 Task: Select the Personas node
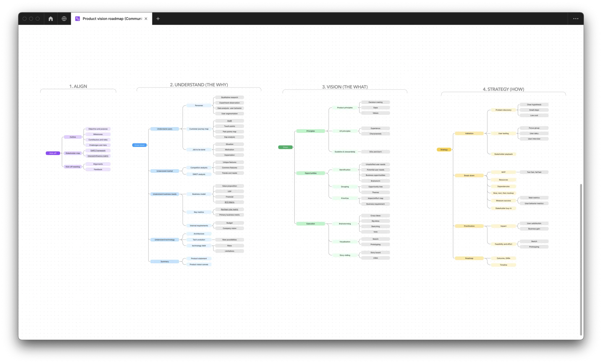tap(199, 105)
